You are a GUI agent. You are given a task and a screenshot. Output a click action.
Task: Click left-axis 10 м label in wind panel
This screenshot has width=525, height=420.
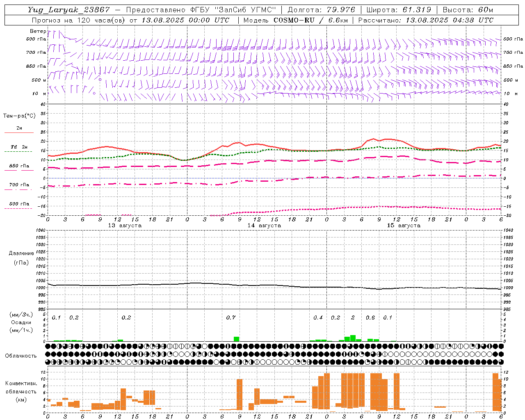(39, 94)
